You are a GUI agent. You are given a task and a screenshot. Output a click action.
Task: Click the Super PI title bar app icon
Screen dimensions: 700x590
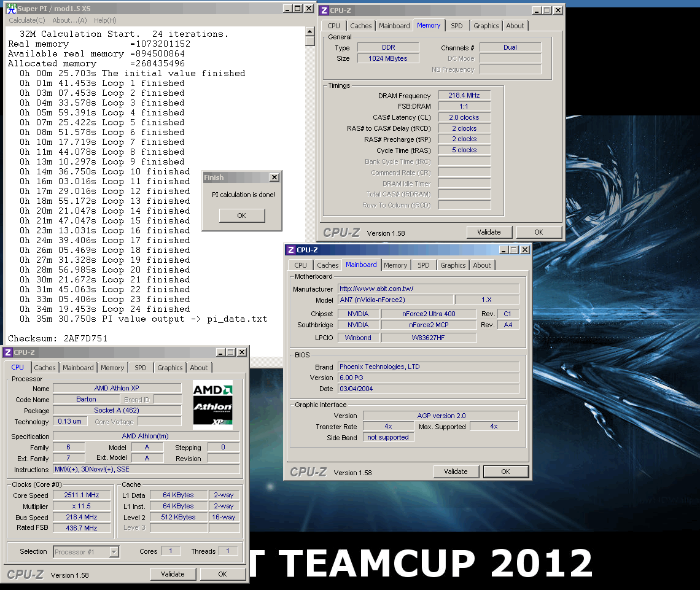[10, 9]
